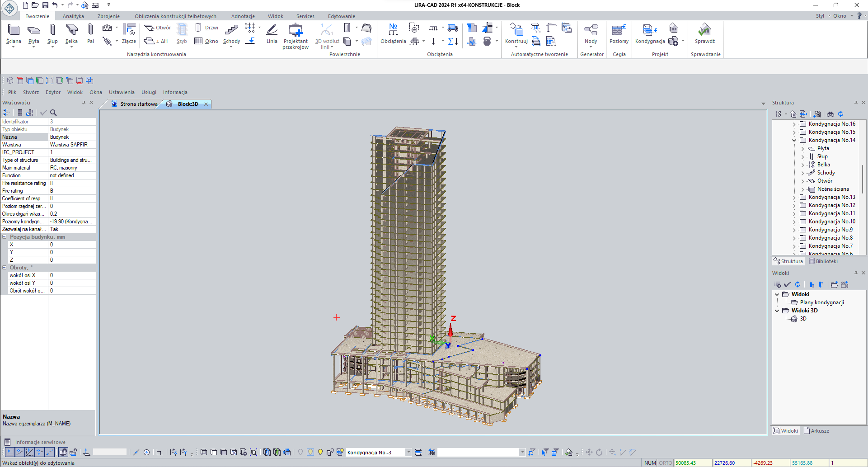Toggle the first snap mode button
Screen dimensions: 868x467
point(9,452)
